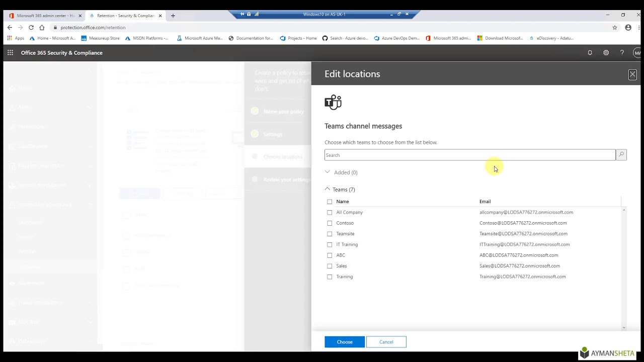Check the Sales team checkbox
Screen dimensions: 644x362
(330, 266)
